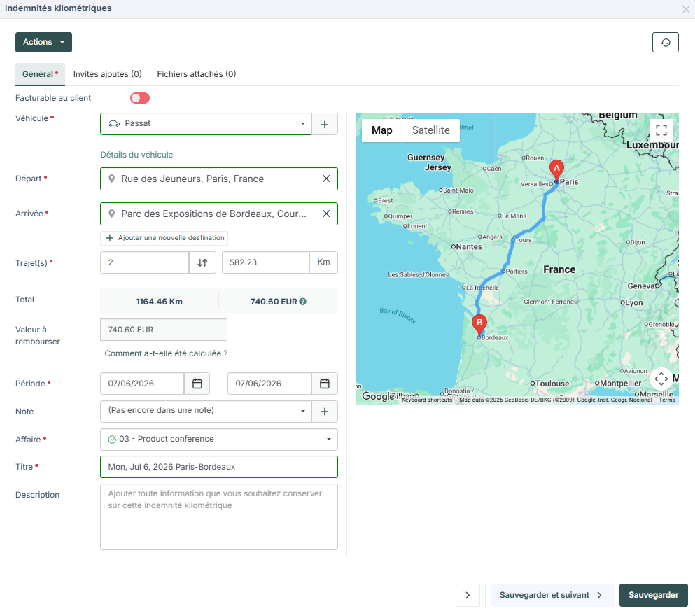Switch map to Satellite view
The image size is (695, 616).
pyautogui.click(x=431, y=130)
